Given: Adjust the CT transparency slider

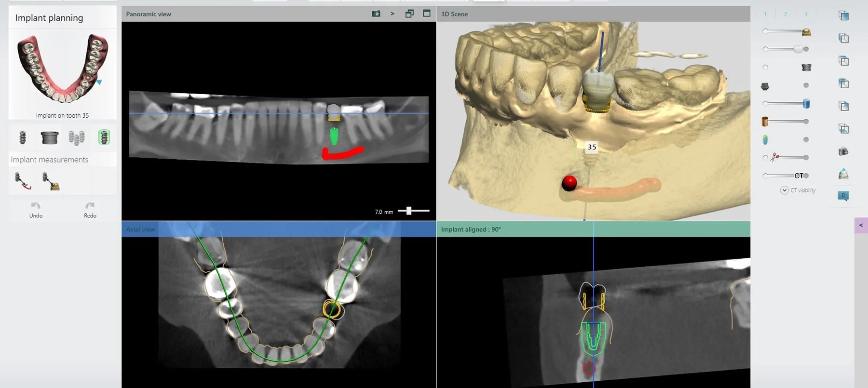Looking at the screenshot, I should coord(786,176).
